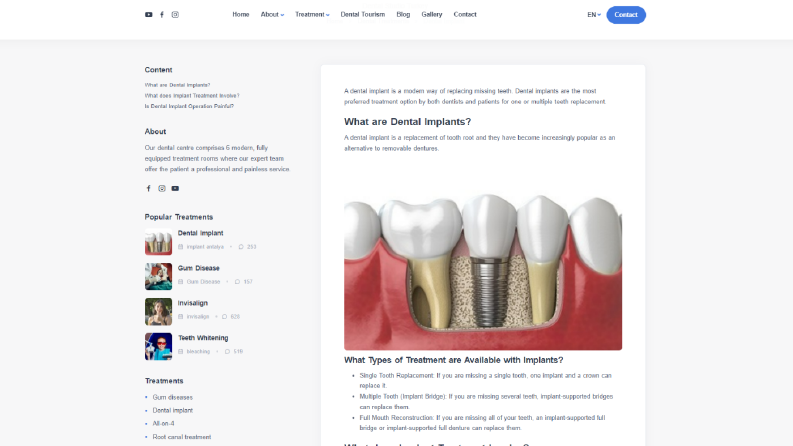Click the comment icon beside 628
This screenshot has width=793, height=446.
tap(225, 317)
